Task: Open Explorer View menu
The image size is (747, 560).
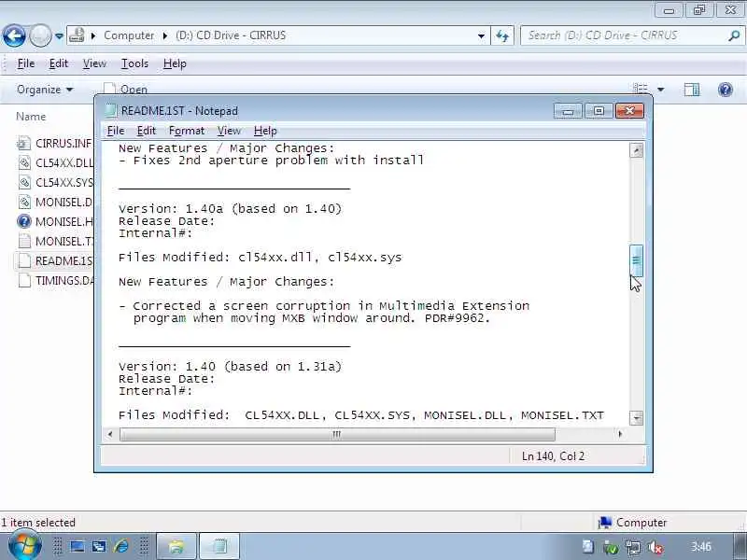Action: click(94, 63)
